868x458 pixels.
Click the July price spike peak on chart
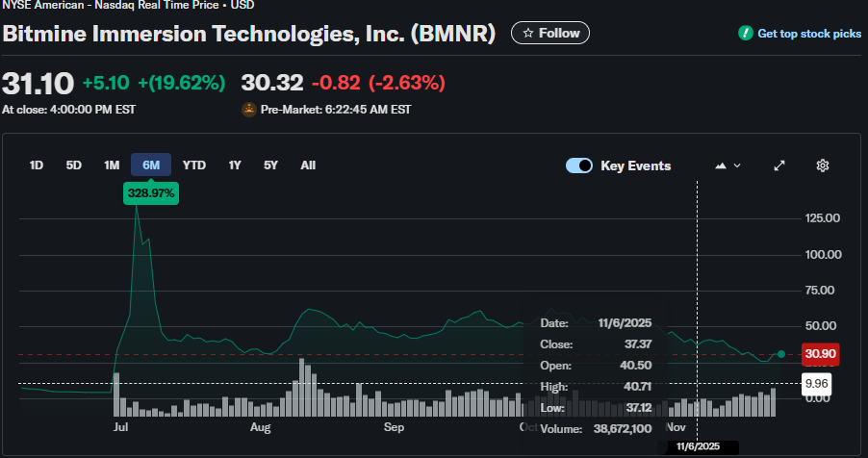pyautogui.click(x=137, y=207)
